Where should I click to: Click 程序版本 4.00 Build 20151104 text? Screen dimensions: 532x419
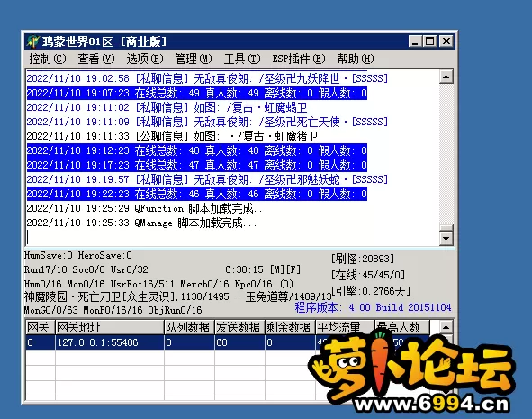click(374, 307)
